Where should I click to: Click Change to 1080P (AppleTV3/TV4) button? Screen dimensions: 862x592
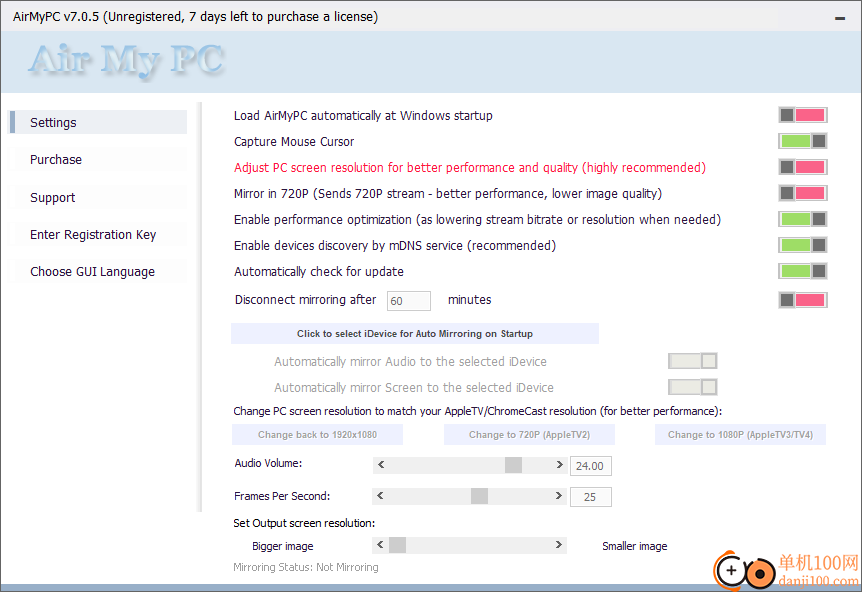click(x=740, y=435)
